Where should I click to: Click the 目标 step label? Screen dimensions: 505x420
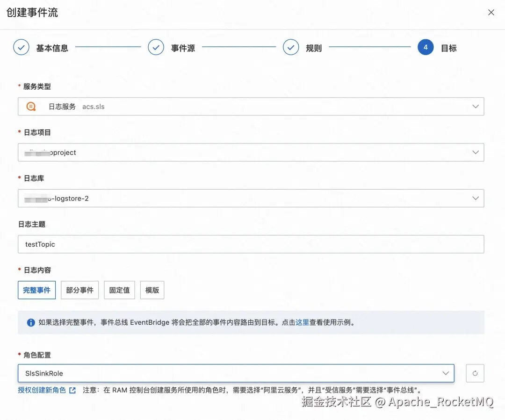click(x=448, y=48)
